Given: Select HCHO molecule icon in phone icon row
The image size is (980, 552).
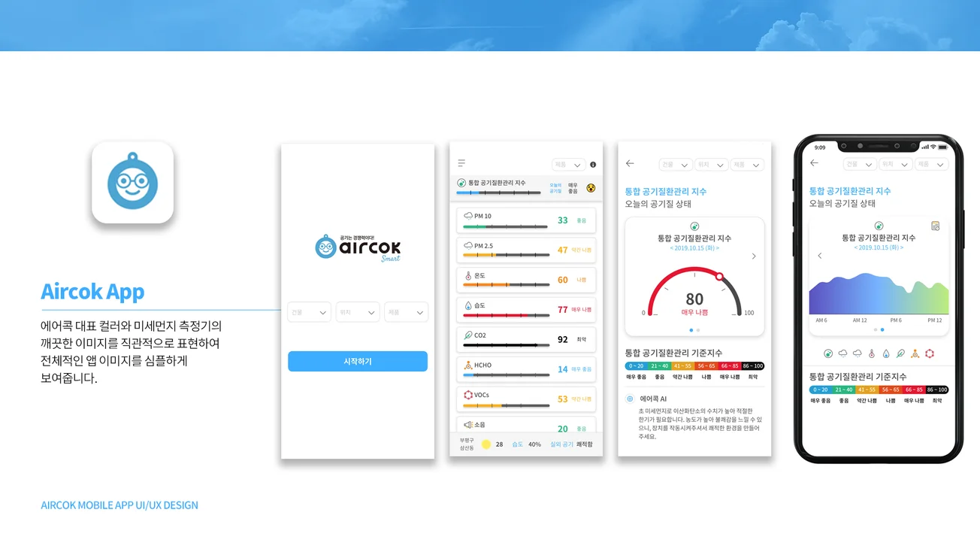Looking at the screenshot, I should (x=915, y=353).
